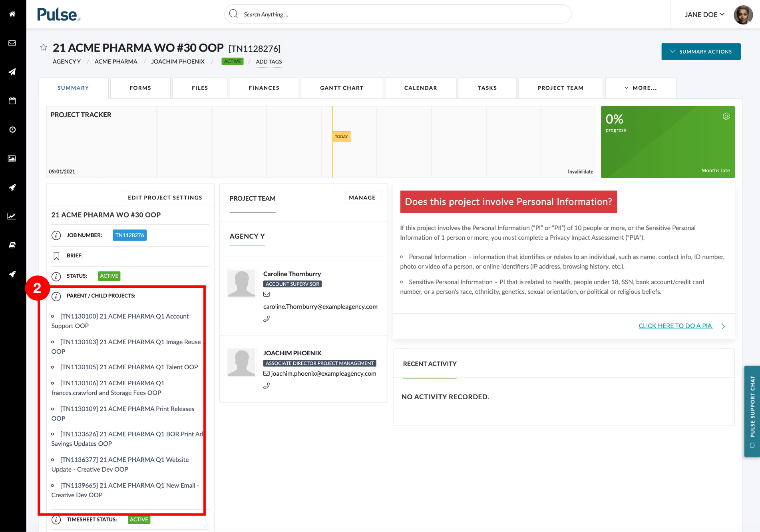Open the progress widget gear settings
This screenshot has height=532, width=760.
coord(726,116)
